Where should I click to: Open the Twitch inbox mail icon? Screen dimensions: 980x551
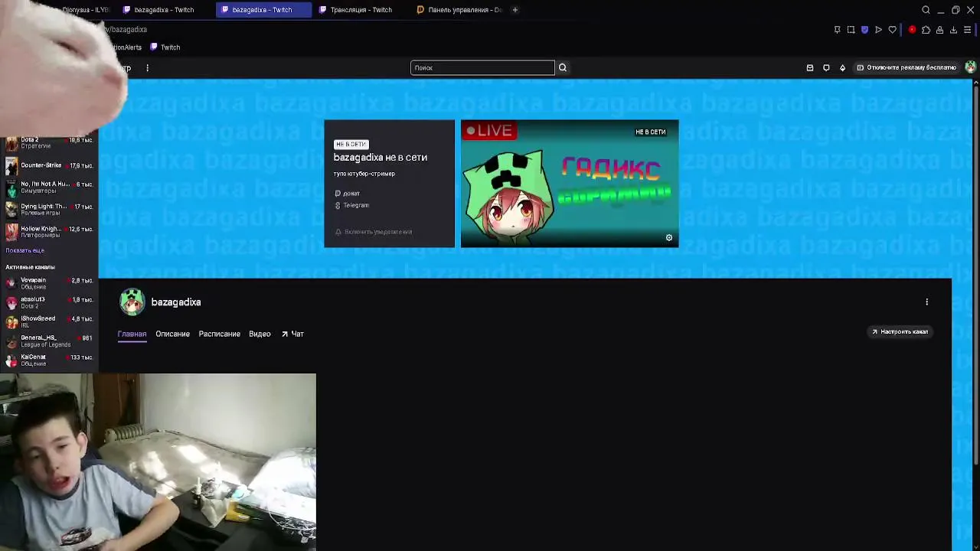tap(810, 67)
